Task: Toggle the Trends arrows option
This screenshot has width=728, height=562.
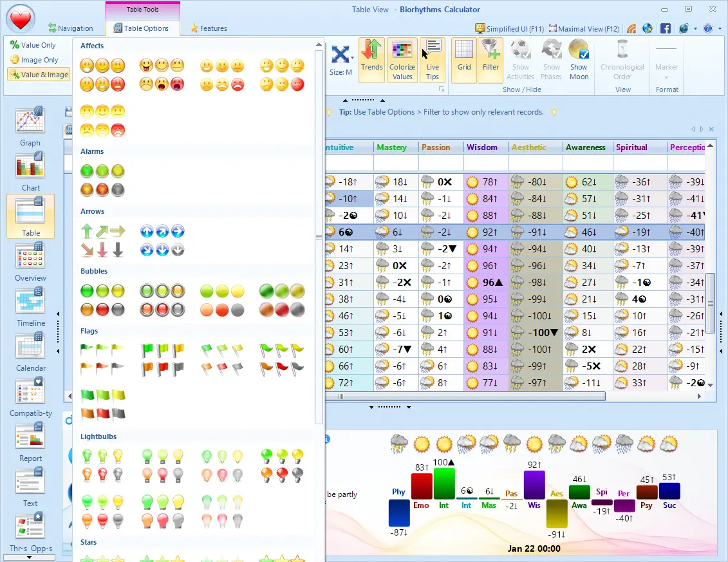Action: [371, 60]
